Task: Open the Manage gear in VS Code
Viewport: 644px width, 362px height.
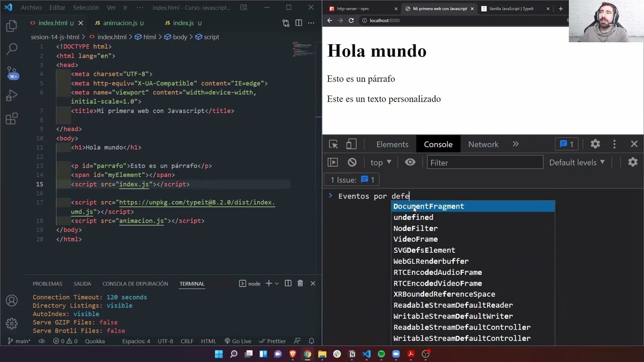Action: [x=12, y=323]
